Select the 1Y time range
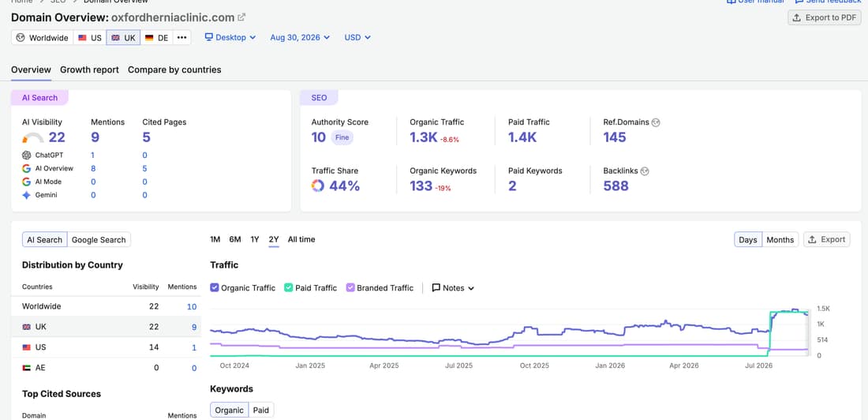Screen dimensions: 868x420 (255, 239)
